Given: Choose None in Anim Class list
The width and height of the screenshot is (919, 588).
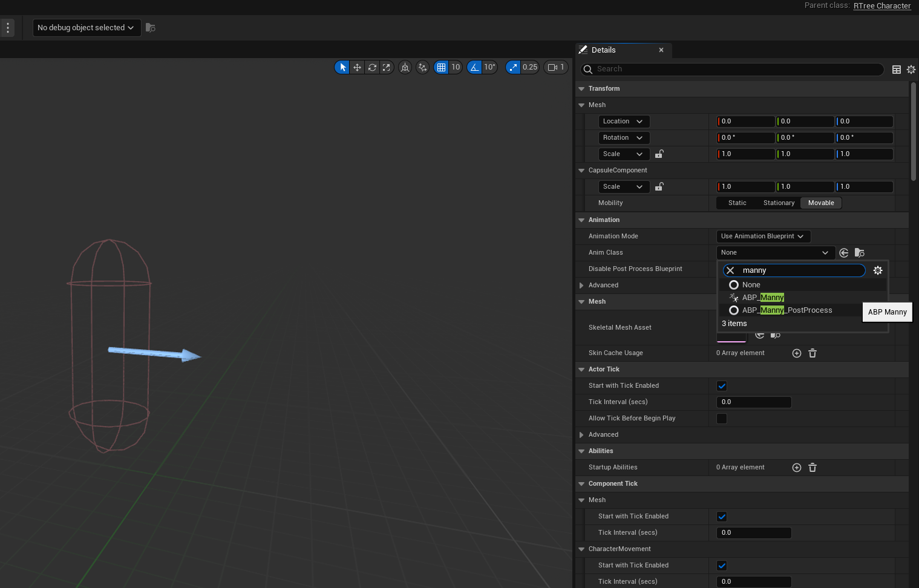Looking at the screenshot, I should pos(803,285).
